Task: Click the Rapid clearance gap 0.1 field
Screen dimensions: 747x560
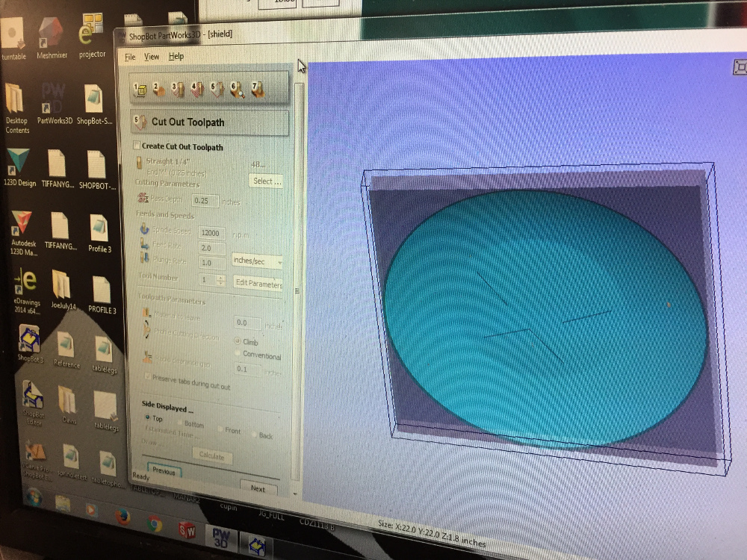Action: point(247,369)
